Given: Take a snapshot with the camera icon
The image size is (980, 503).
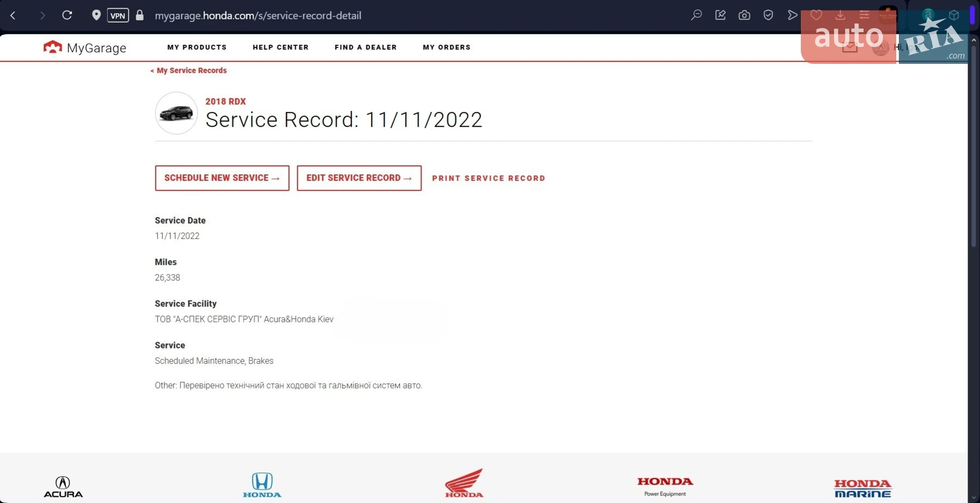Looking at the screenshot, I should [744, 15].
